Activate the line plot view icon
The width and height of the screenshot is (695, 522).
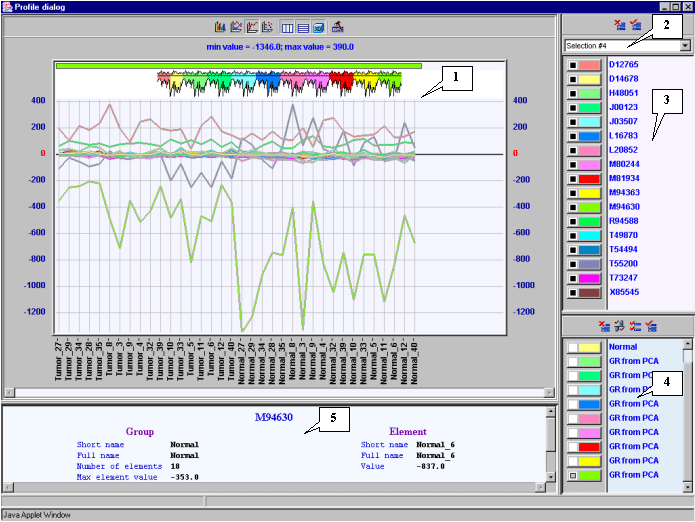252,26
